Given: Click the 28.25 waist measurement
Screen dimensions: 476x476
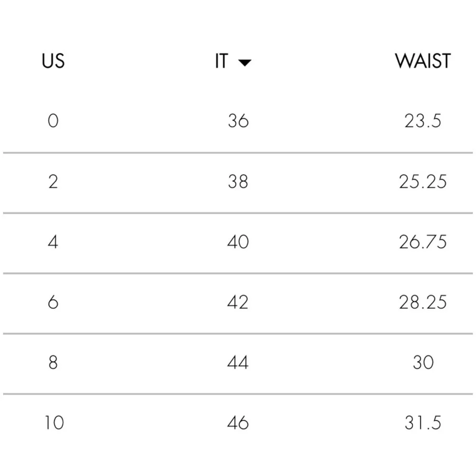Looking at the screenshot, I should coord(423,302).
